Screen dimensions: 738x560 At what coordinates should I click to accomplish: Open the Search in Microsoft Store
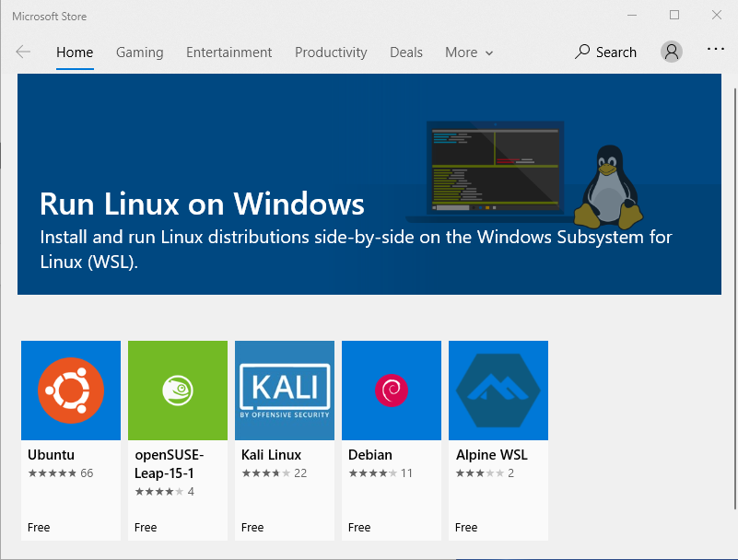tap(605, 52)
